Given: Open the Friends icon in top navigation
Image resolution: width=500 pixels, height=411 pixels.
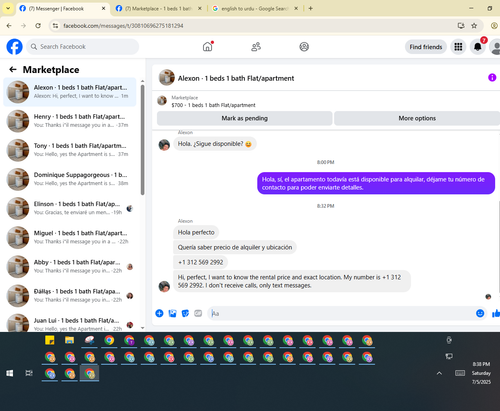Looking at the screenshot, I should pyautogui.click(x=256, y=47).
